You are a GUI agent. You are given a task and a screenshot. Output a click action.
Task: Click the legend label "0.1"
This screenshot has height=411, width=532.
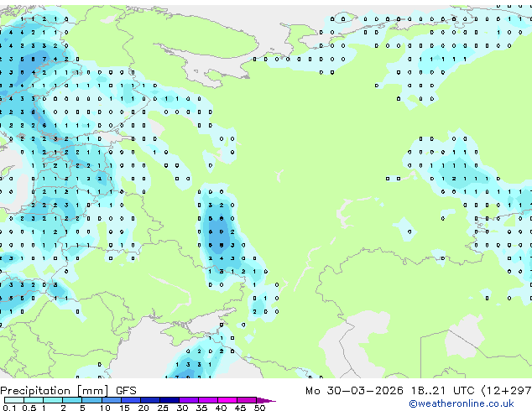coord(9,408)
